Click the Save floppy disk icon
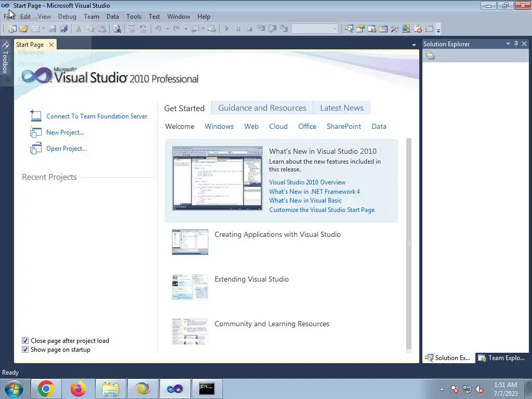532x399 pixels. (x=52, y=29)
